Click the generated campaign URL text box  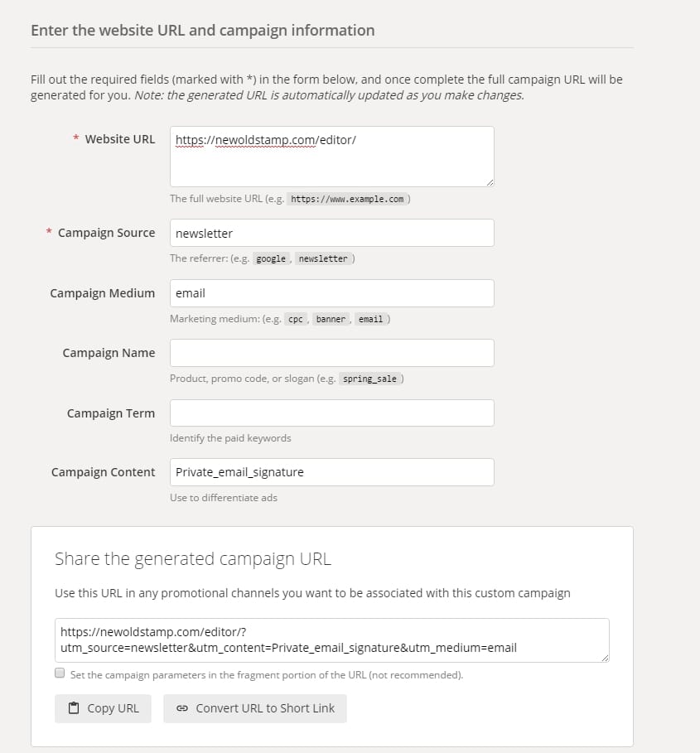331,640
